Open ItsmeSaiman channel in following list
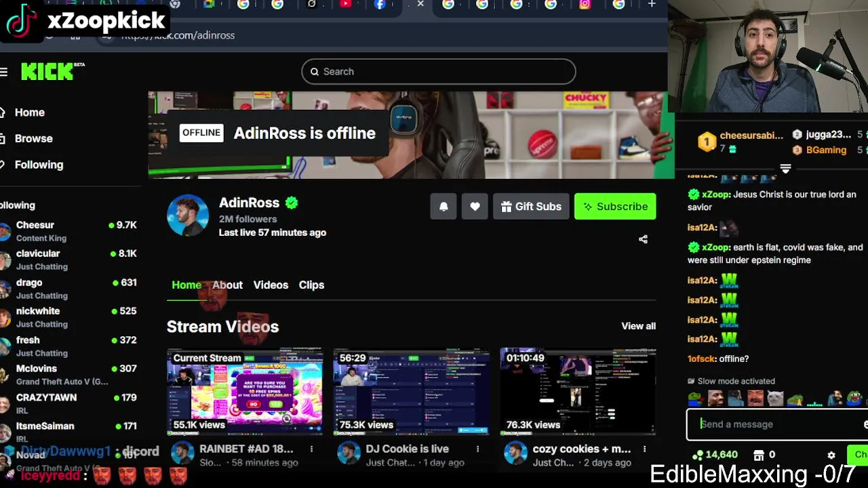The image size is (868, 488). pyautogui.click(x=68, y=432)
